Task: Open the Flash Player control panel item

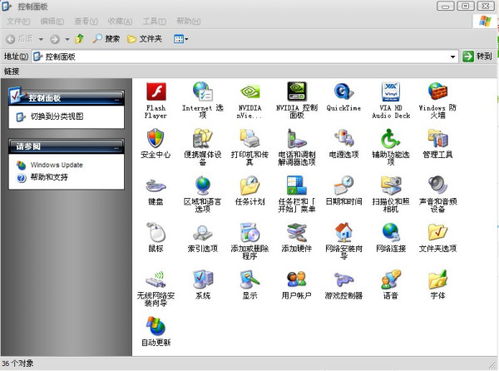Action: coord(156,92)
